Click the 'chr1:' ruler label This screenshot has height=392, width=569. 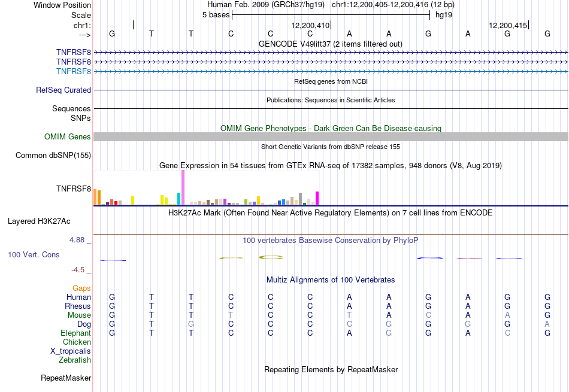point(82,25)
